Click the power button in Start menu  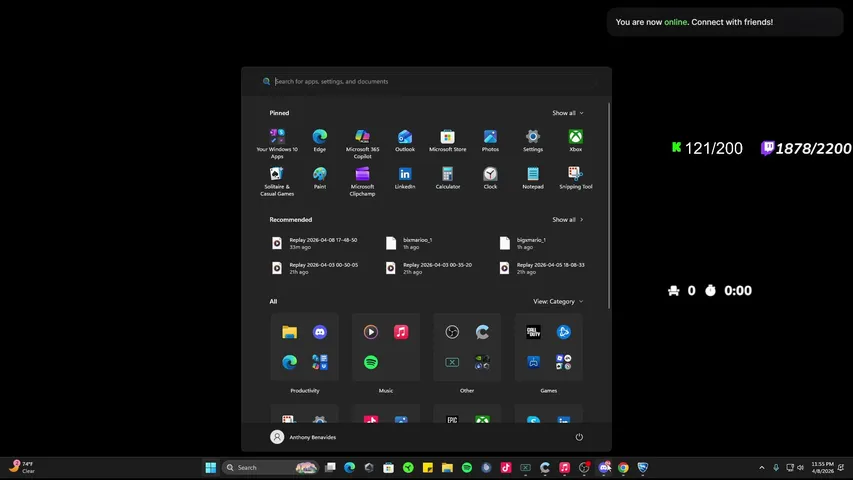pos(579,437)
